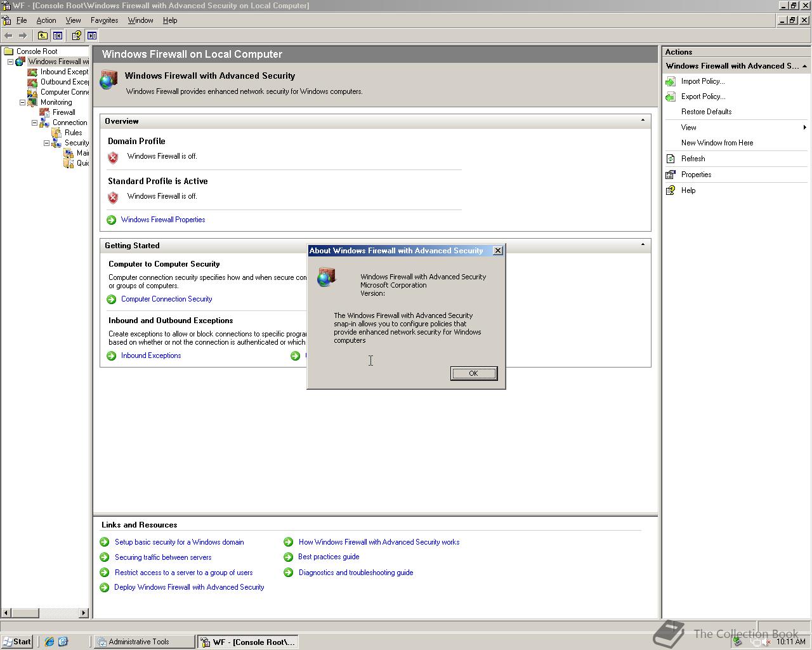Click the console tree scroll right arrow
The height and width of the screenshot is (650, 812).
tap(84, 613)
